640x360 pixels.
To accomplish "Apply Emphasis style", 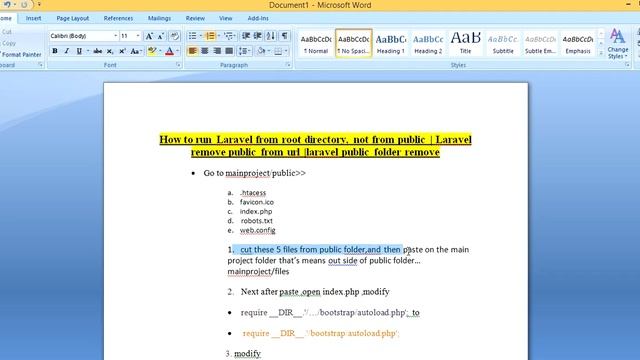I will point(578,43).
